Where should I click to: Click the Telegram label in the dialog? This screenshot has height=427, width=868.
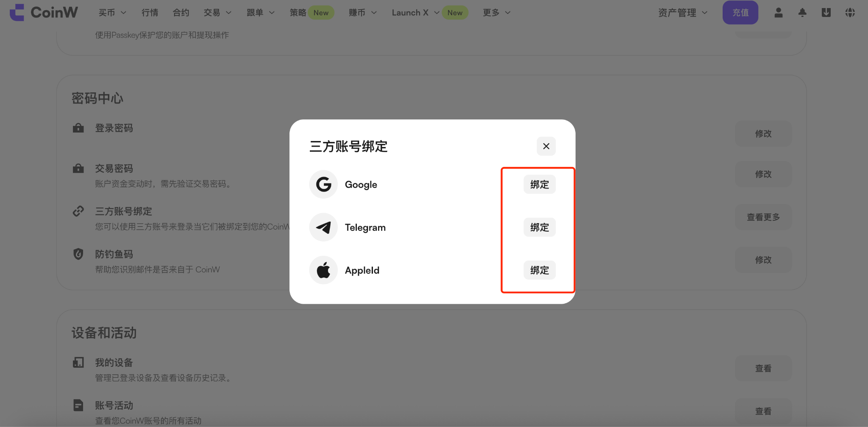click(x=365, y=227)
